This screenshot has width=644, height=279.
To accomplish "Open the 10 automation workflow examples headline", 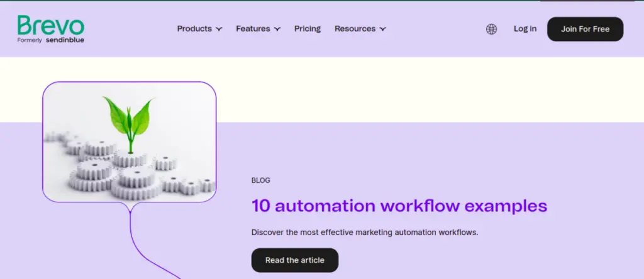I will 399,205.
